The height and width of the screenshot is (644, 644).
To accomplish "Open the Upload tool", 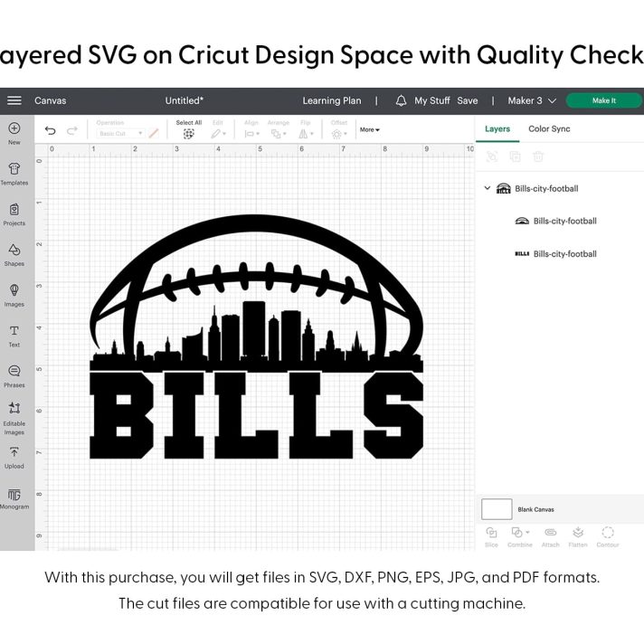I will pos(14,458).
